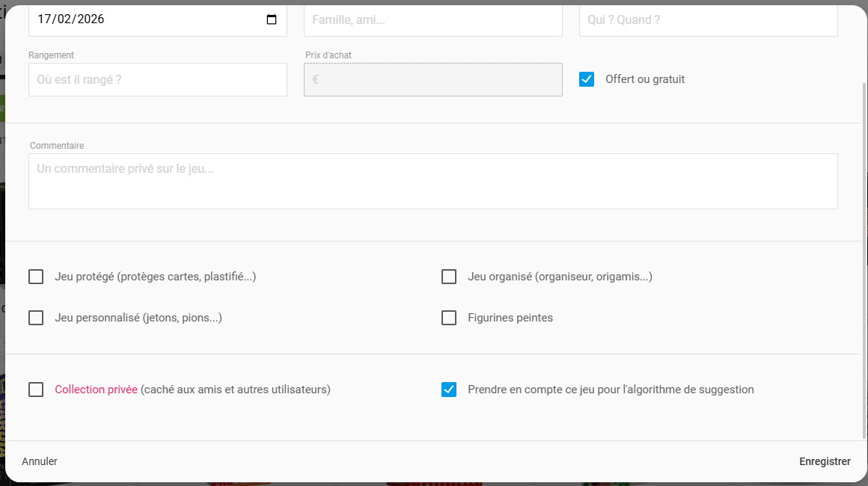868x486 pixels.
Task: Tick the 'Jeu organisé' checkbox
Action: coord(449,277)
